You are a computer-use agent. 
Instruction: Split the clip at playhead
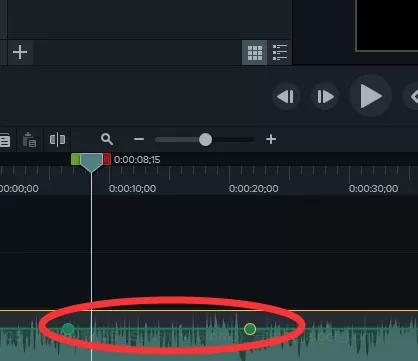point(57,139)
